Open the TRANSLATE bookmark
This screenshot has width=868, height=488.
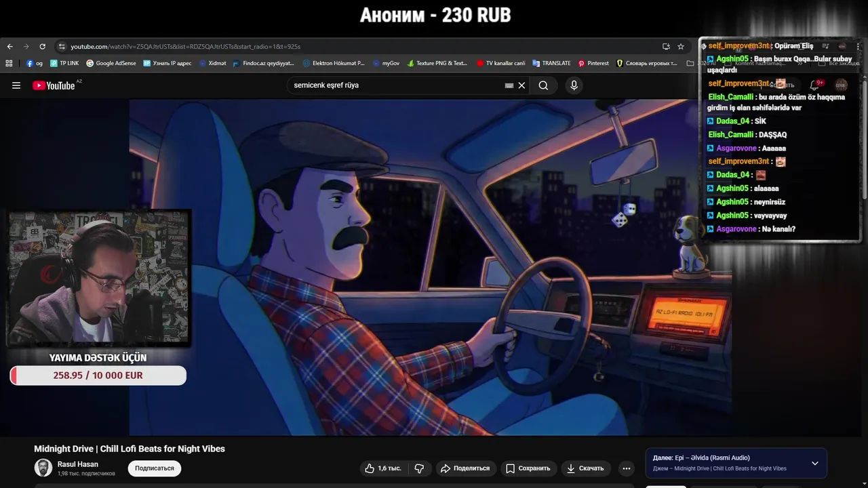click(552, 63)
